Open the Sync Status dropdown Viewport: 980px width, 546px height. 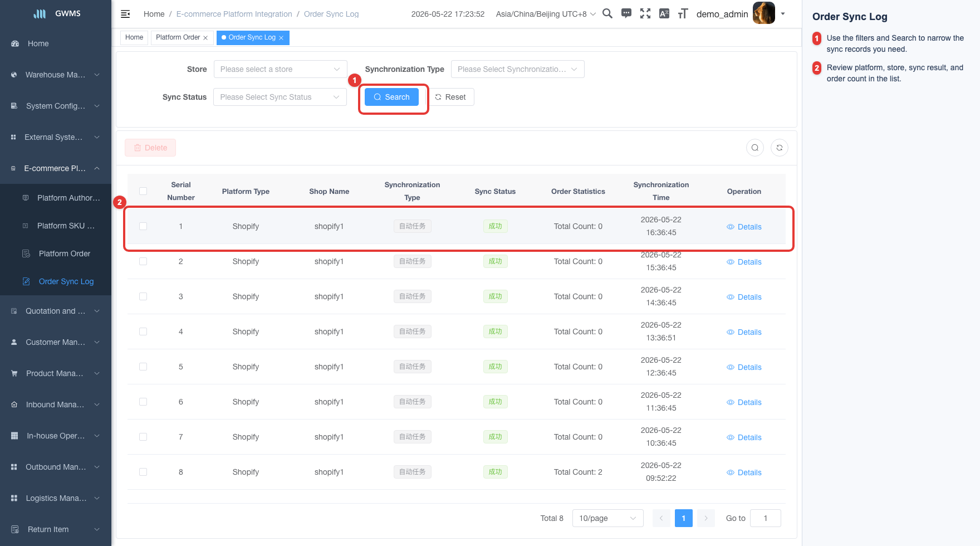tap(280, 97)
